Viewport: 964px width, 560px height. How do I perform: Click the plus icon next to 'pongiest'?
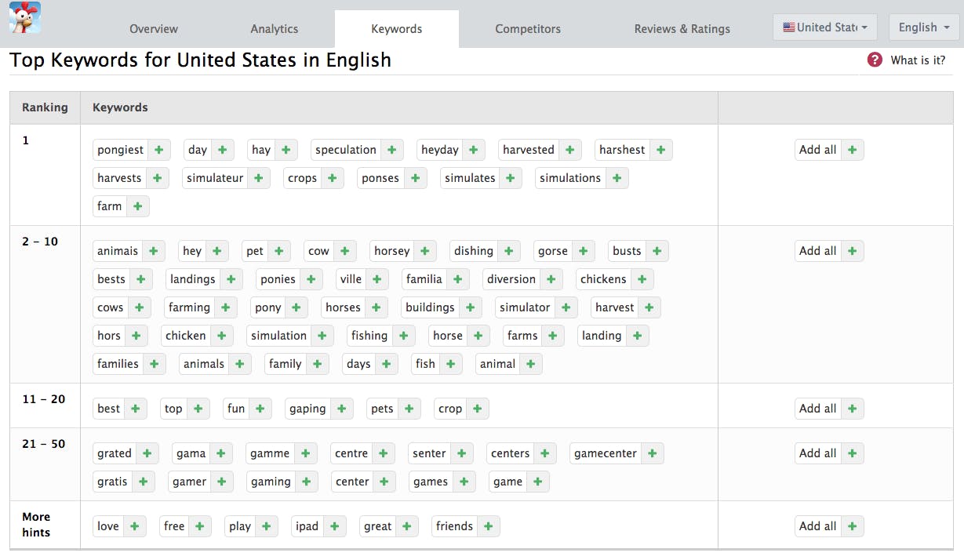pyautogui.click(x=158, y=150)
